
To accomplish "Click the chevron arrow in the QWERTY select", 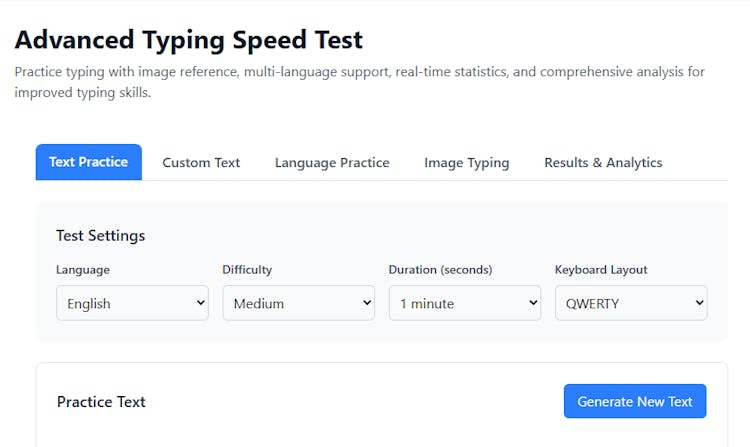I will [x=696, y=303].
